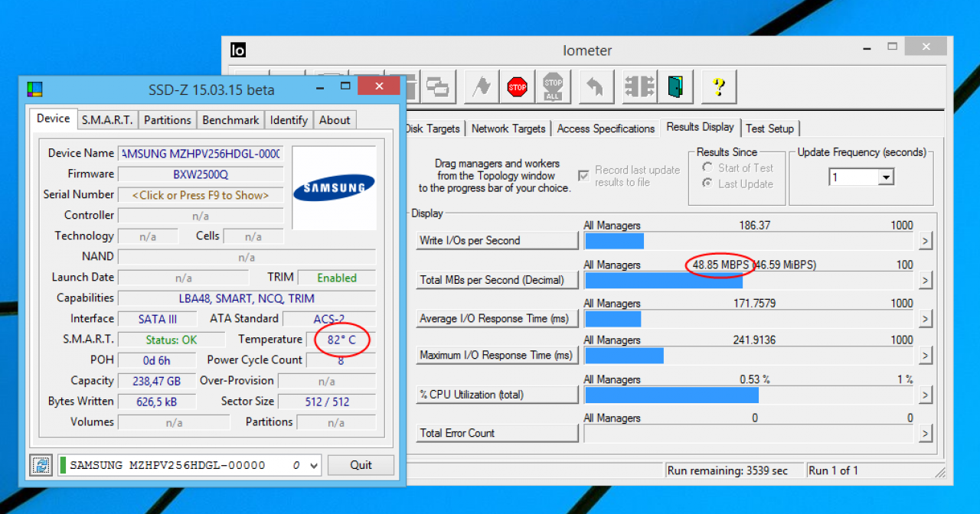Image resolution: width=980 pixels, height=514 pixels.
Task: Click the serial number field to show it
Action: click(201, 195)
